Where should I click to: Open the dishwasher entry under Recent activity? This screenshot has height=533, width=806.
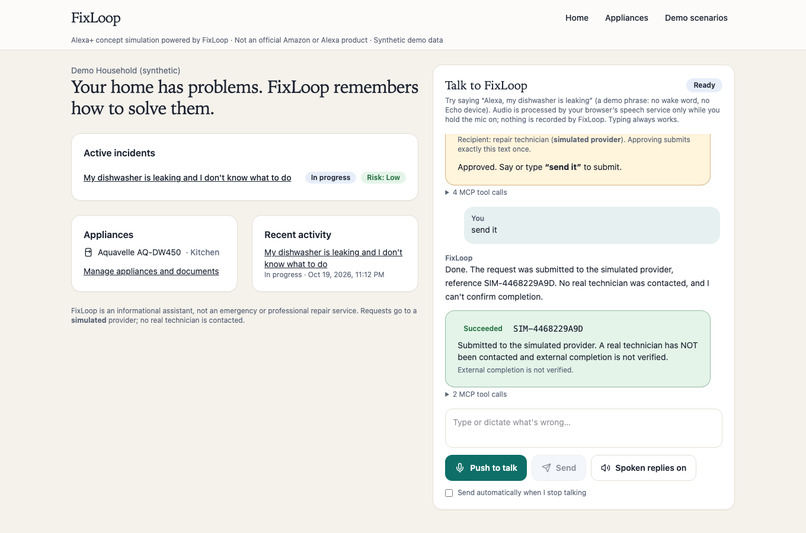pos(333,258)
